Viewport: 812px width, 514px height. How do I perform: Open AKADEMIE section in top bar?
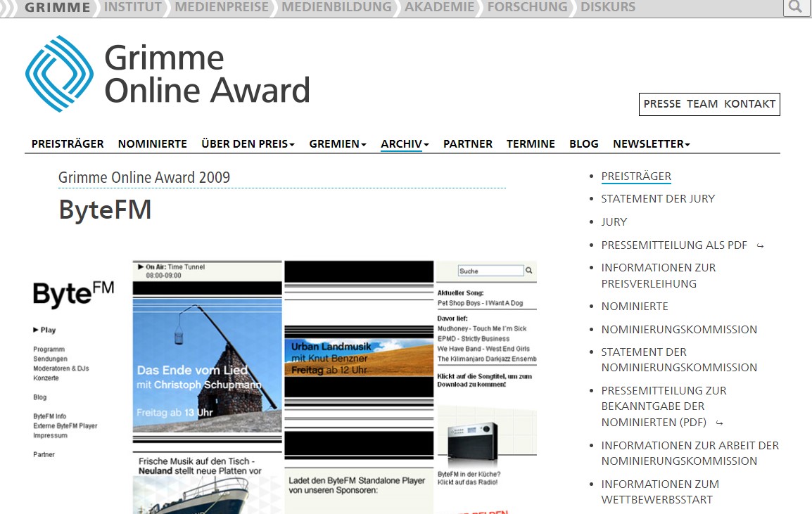coord(439,7)
